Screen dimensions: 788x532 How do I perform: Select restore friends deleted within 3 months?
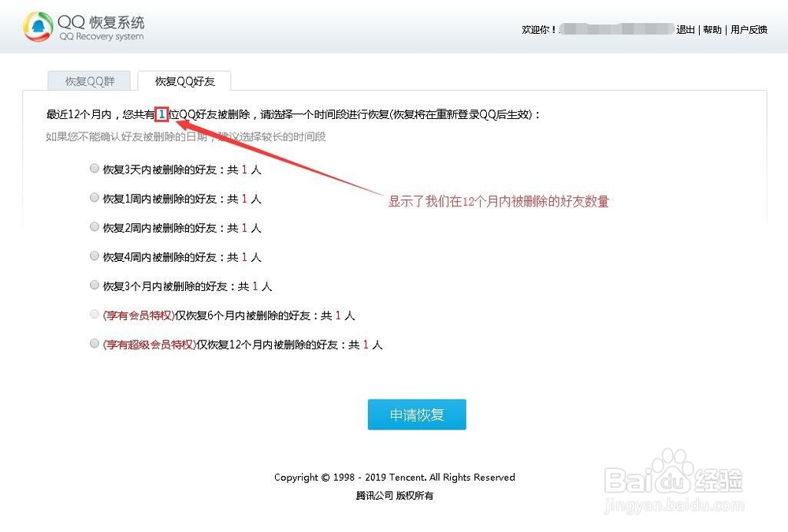tap(94, 285)
